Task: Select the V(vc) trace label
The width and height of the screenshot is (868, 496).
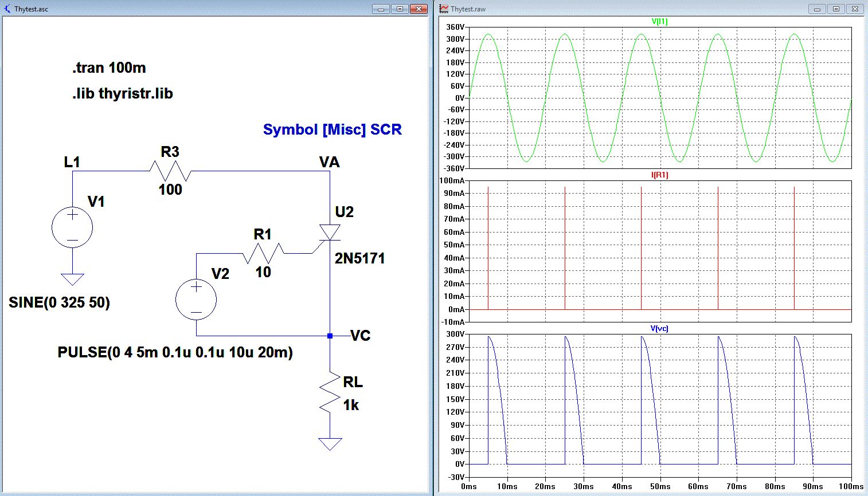Action: pos(659,329)
